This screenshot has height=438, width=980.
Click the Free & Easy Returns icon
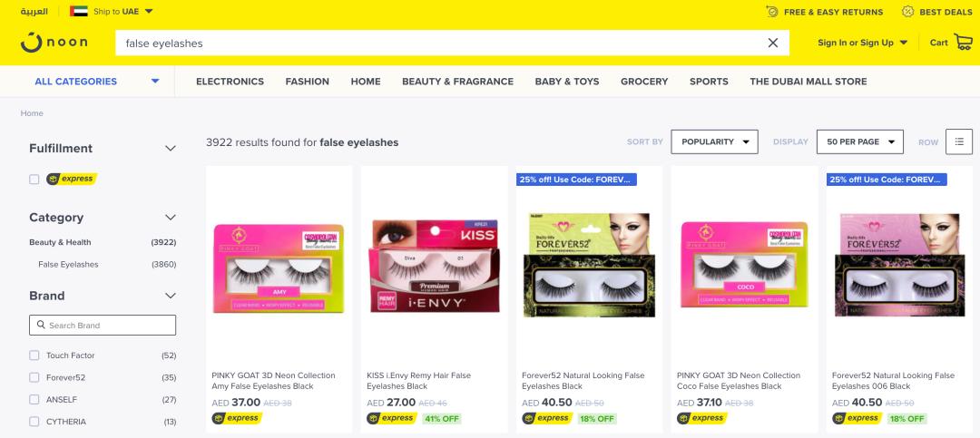tap(772, 11)
